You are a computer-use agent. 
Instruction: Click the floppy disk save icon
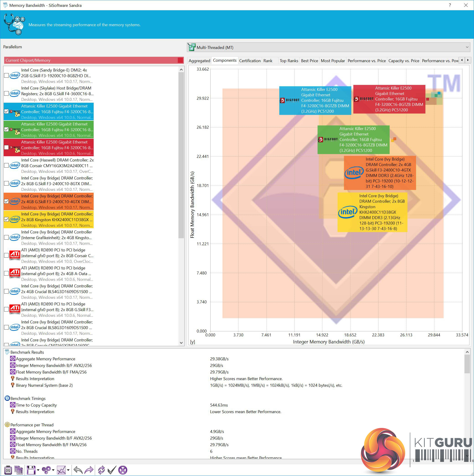pos(31,470)
